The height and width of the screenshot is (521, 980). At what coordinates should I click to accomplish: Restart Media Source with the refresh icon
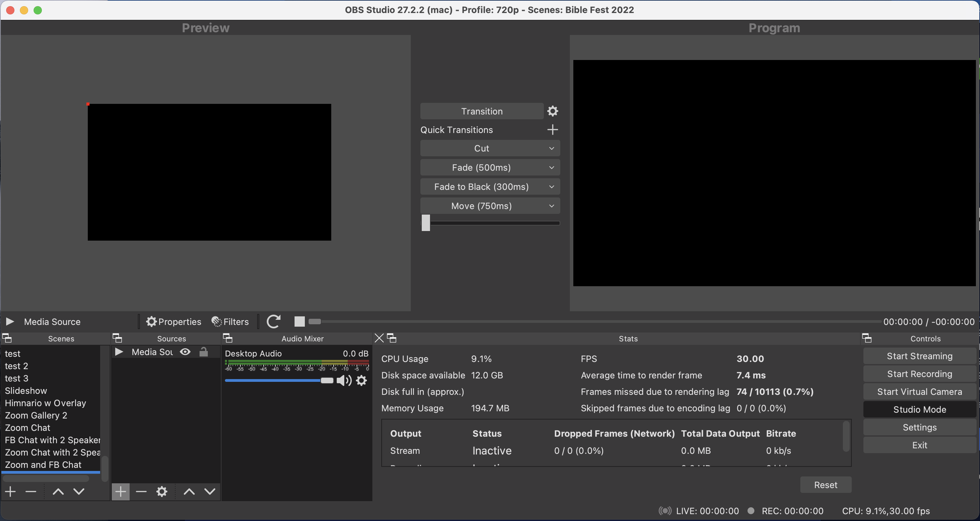[274, 322]
